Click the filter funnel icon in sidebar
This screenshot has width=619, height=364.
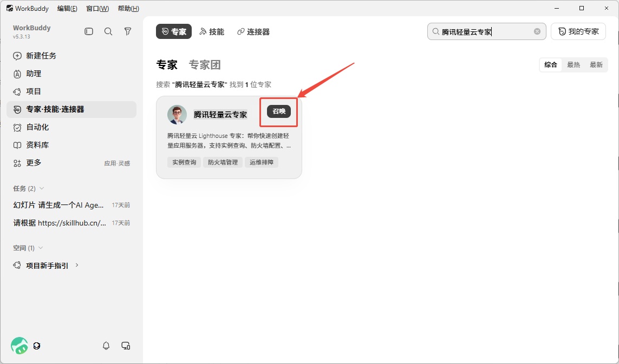click(x=127, y=31)
